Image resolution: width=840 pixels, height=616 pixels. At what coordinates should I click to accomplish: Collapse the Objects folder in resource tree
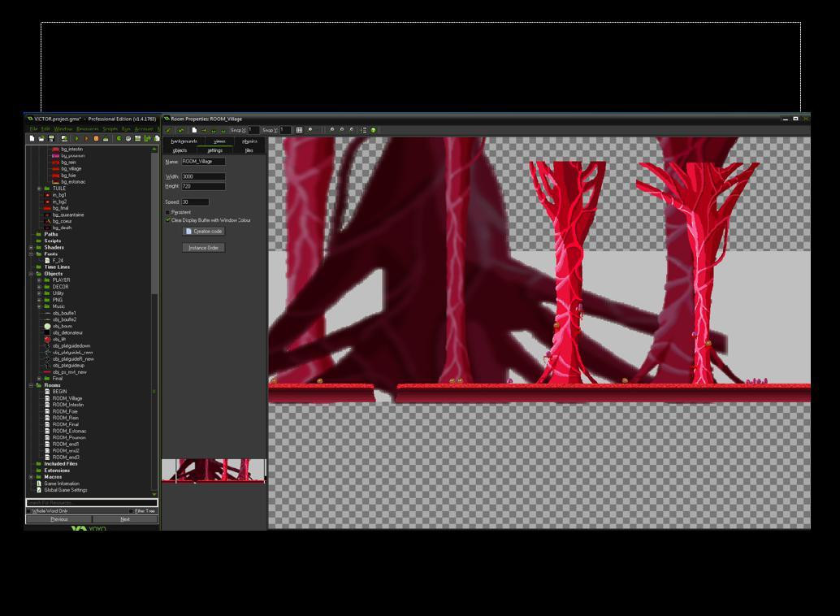tap(31, 274)
